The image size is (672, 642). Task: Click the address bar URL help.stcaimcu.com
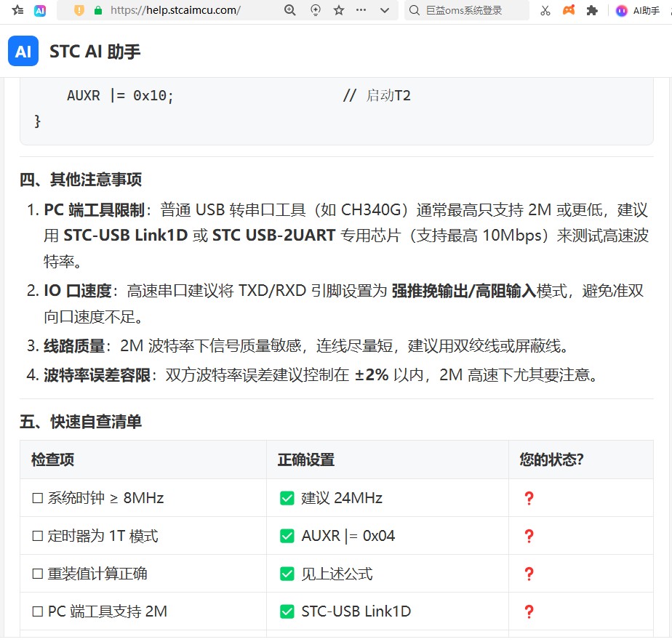pos(175,10)
